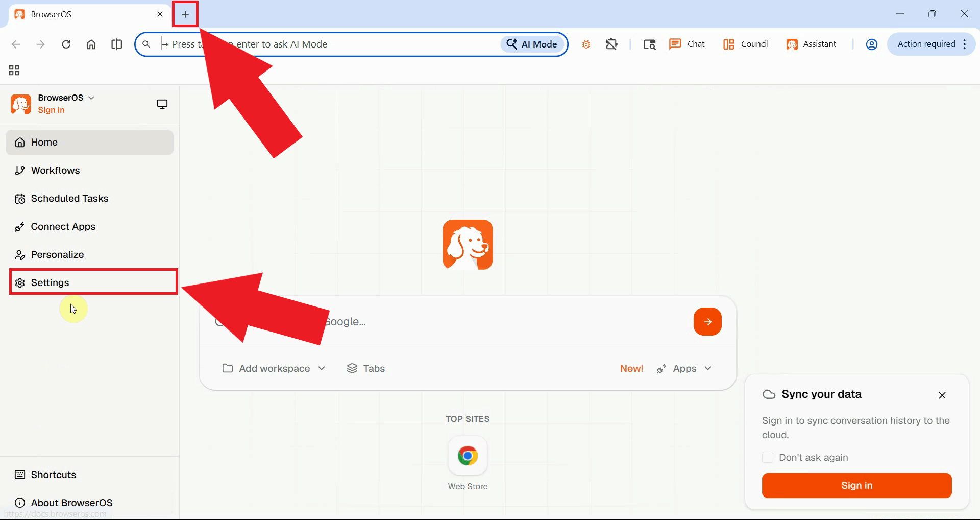Click the monitor icon beside BrowserOS profile
980x520 pixels.
click(162, 104)
